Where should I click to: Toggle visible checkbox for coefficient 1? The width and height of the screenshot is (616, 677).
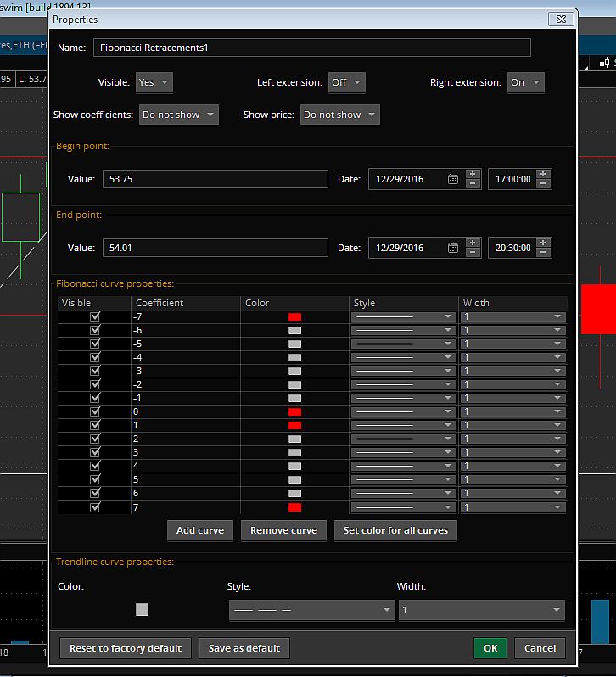95,425
